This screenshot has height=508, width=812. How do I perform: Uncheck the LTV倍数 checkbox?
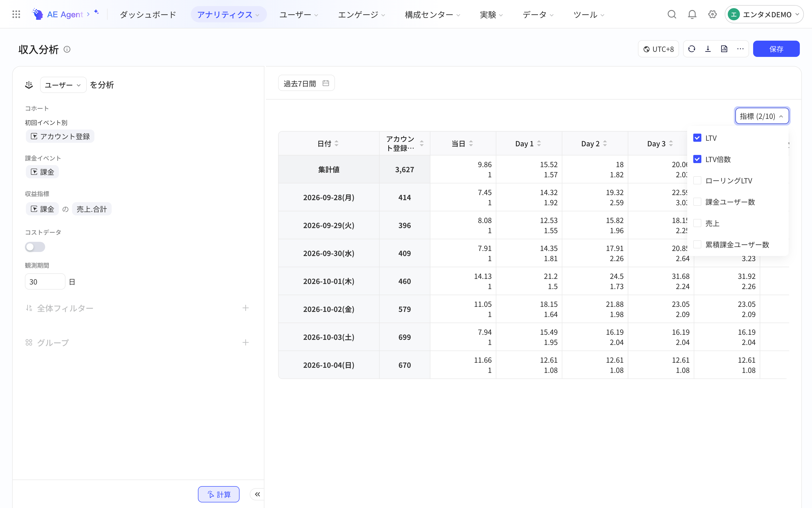(x=697, y=159)
